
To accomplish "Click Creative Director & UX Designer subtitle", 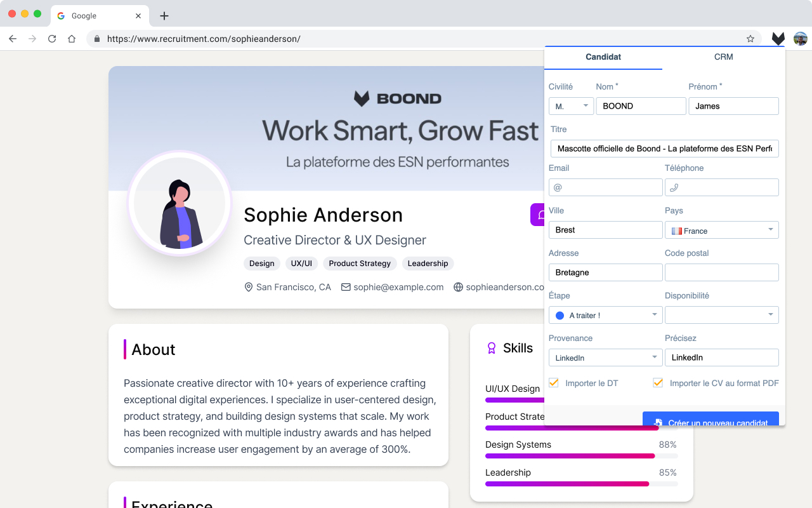I will [335, 240].
